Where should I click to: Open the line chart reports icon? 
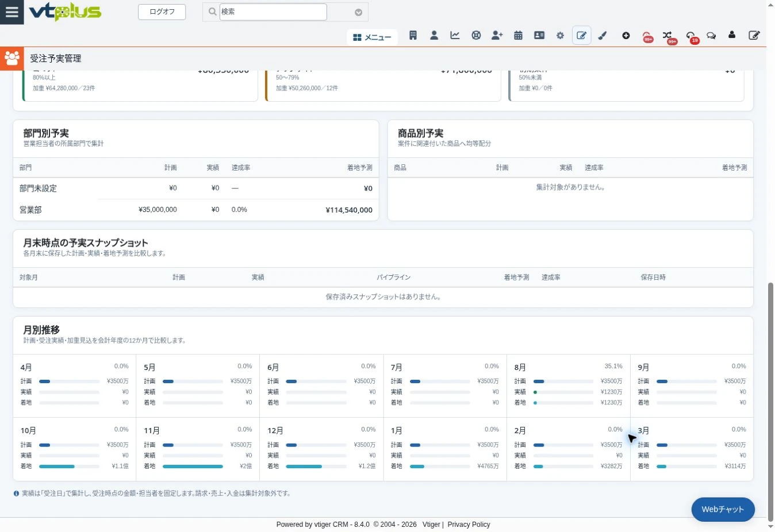455,36
